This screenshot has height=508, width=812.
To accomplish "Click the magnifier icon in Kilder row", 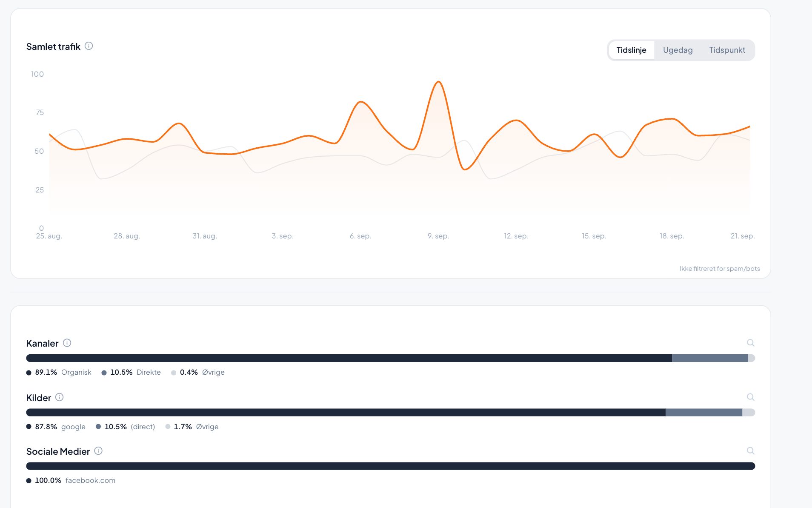I will pos(751,397).
